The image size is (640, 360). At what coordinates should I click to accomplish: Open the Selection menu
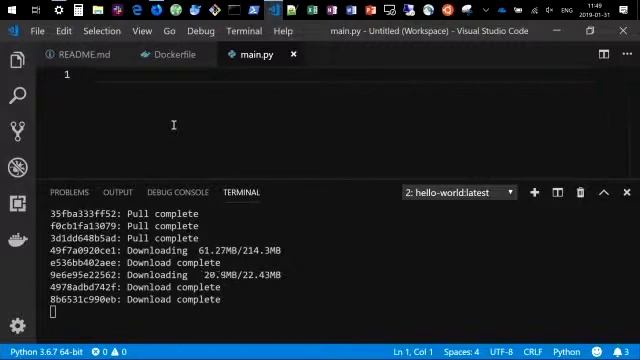[x=102, y=31]
